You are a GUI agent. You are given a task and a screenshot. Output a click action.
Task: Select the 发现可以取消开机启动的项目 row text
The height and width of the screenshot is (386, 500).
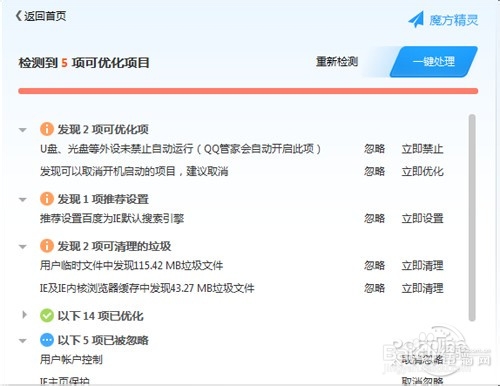[134, 171]
